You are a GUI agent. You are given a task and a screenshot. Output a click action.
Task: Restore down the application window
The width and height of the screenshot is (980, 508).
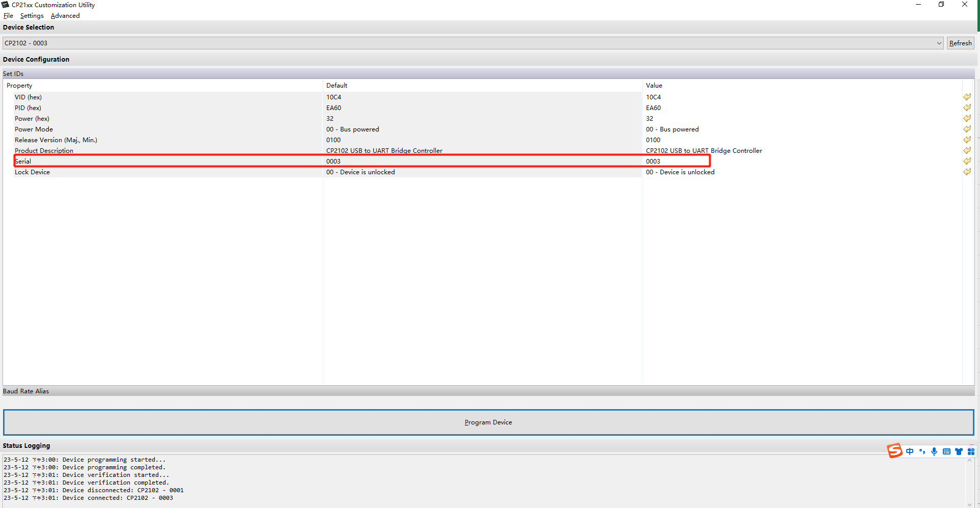click(941, 5)
